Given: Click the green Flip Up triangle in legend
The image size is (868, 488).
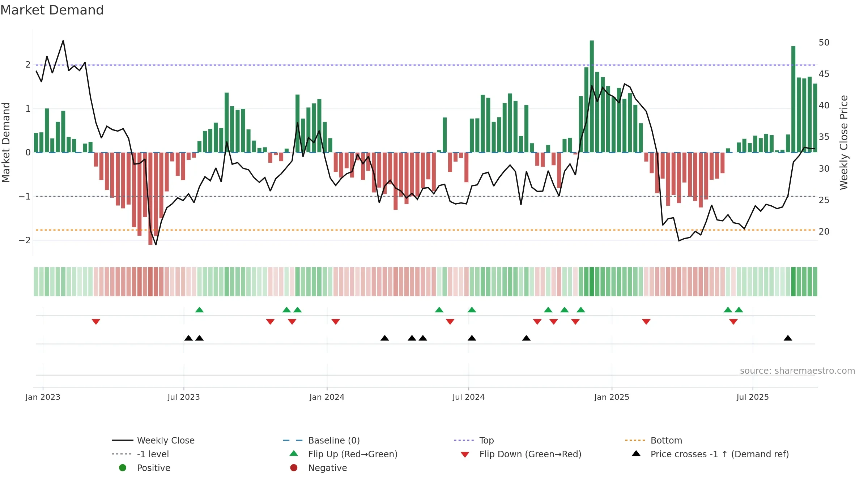Looking at the screenshot, I should click(x=294, y=453).
